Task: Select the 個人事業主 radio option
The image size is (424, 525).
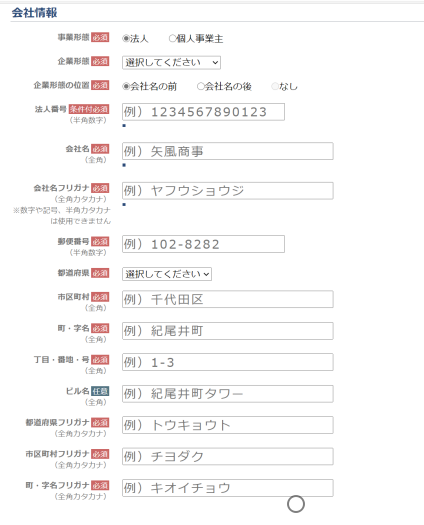Action: coord(172,39)
